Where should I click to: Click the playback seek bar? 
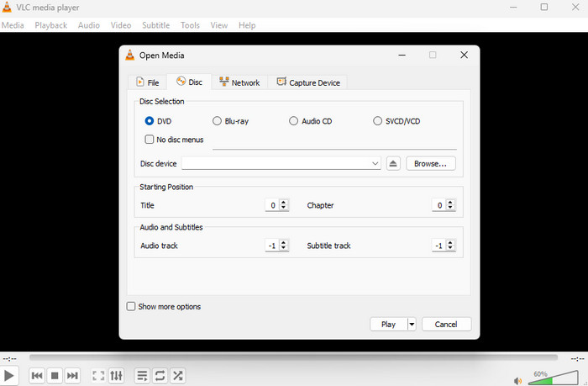[293, 357]
